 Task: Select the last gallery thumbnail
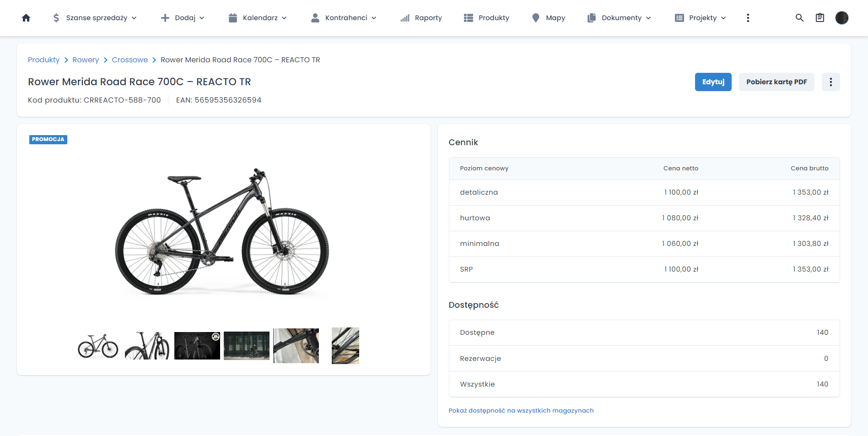coord(345,346)
